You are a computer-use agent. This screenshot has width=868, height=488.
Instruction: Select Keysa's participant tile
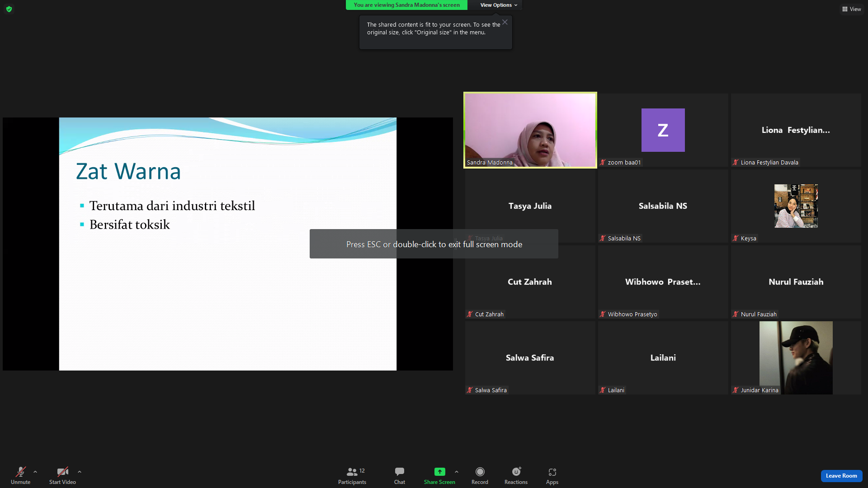(796, 206)
